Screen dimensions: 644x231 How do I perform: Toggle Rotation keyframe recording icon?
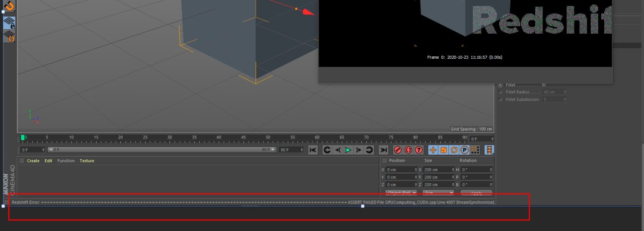coord(454,150)
